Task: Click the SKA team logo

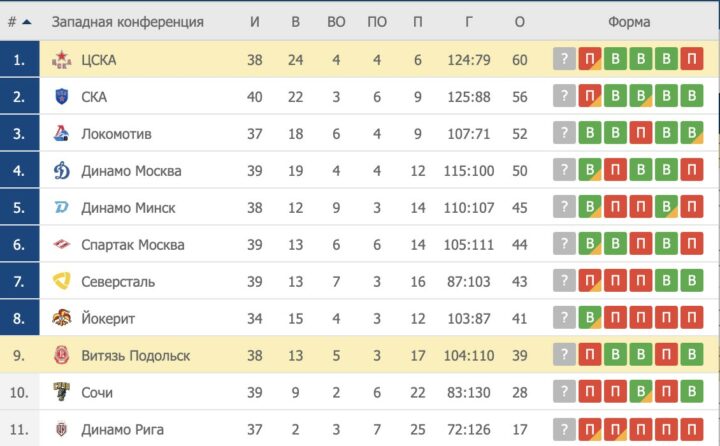Action: pyautogui.click(x=61, y=97)
